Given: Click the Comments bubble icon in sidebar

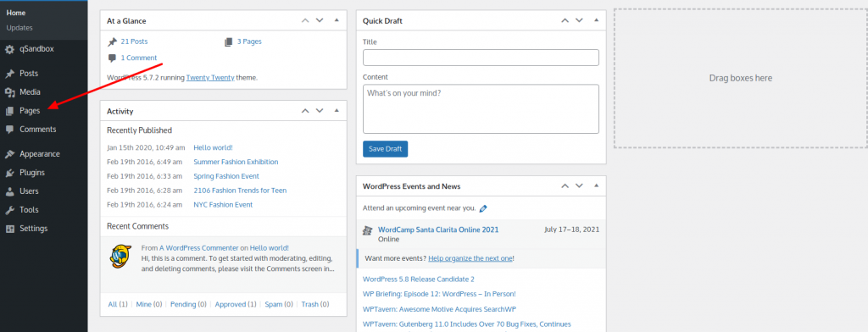Looking at the screenshot, I should [9, 130].
